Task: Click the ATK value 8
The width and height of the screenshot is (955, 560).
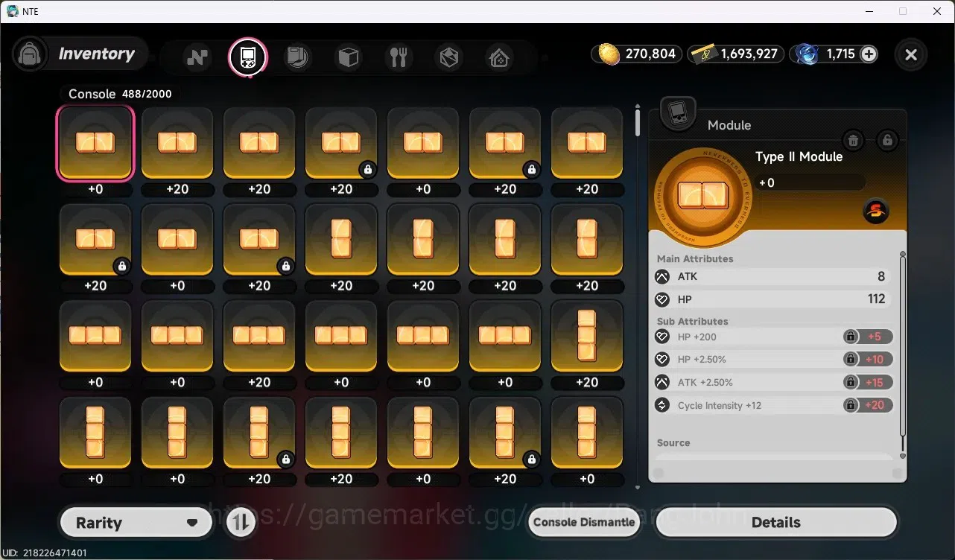Action: (881, 276)
